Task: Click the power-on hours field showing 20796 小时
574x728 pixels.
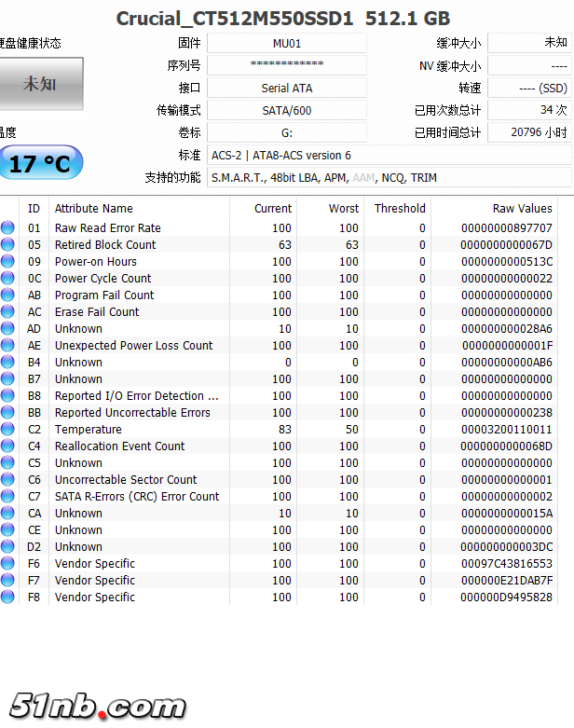Action: point(529,133)
